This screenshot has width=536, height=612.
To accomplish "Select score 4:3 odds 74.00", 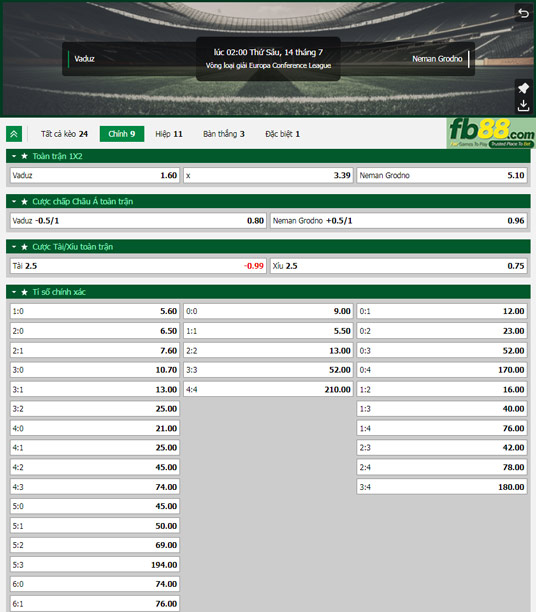I will [94, 487].
